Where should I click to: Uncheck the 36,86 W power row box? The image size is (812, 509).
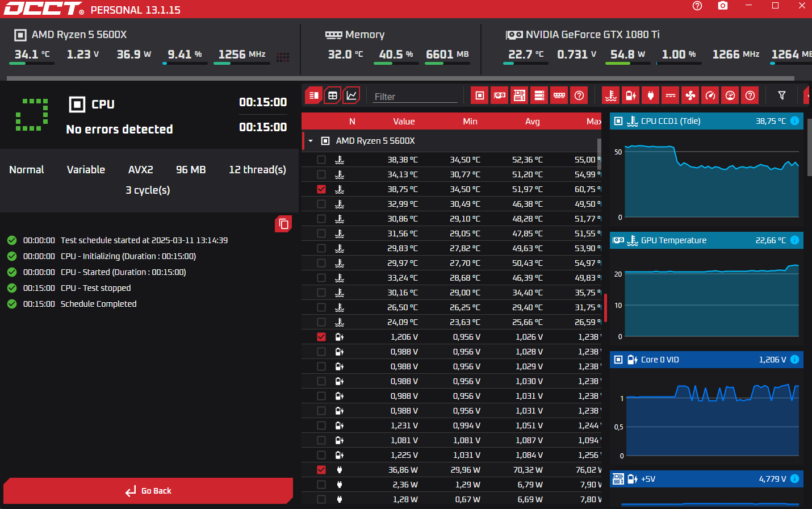[321, 470]
